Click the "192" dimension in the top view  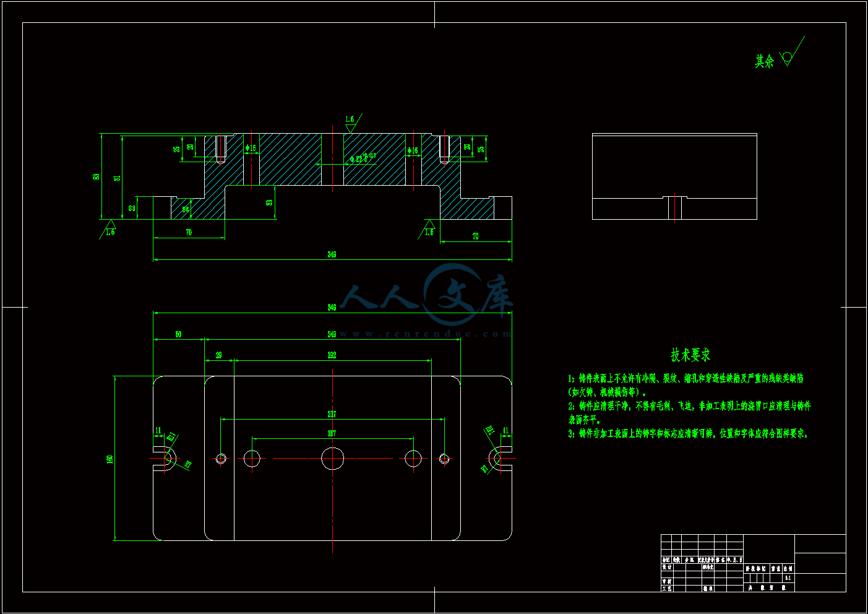pos(332,355)
